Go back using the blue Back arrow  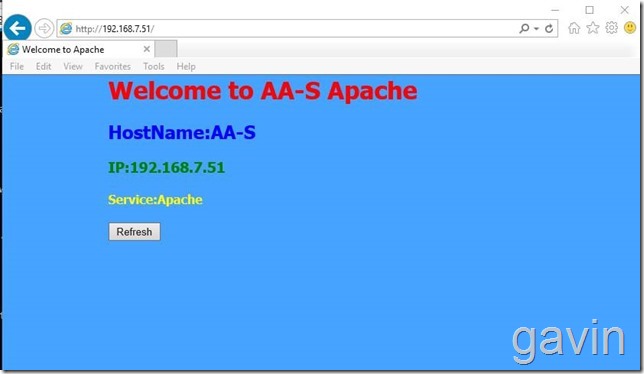(x=17, y=28)
